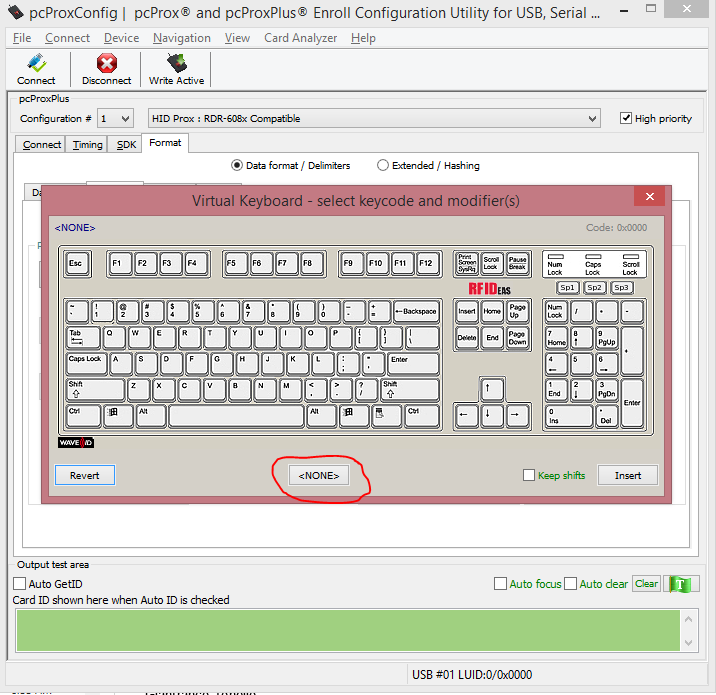Select the Q key on virtual keyboard
The height and width of the screenshot is (695, 716).
114,338
